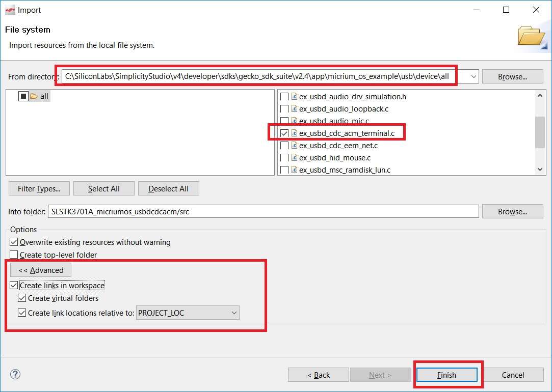Viewport: 552px width, 392px height.
Task: Click the Select All button
Action: pos(104,189)
